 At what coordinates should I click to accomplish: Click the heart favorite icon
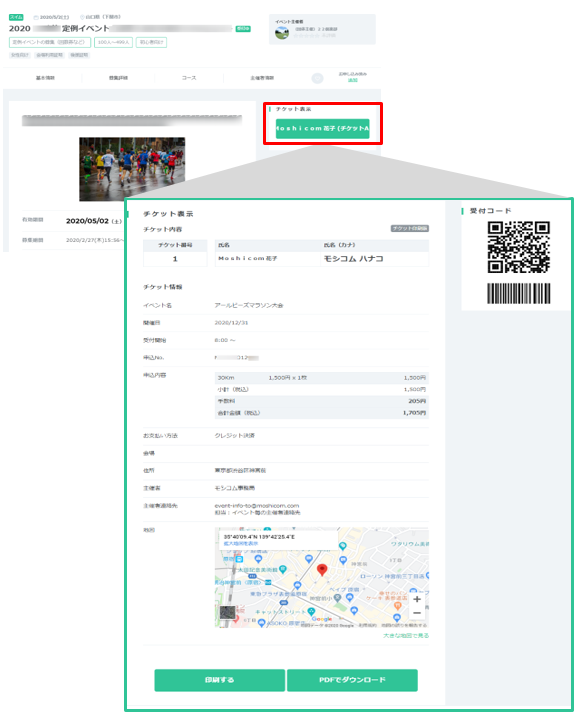[317, 78]
